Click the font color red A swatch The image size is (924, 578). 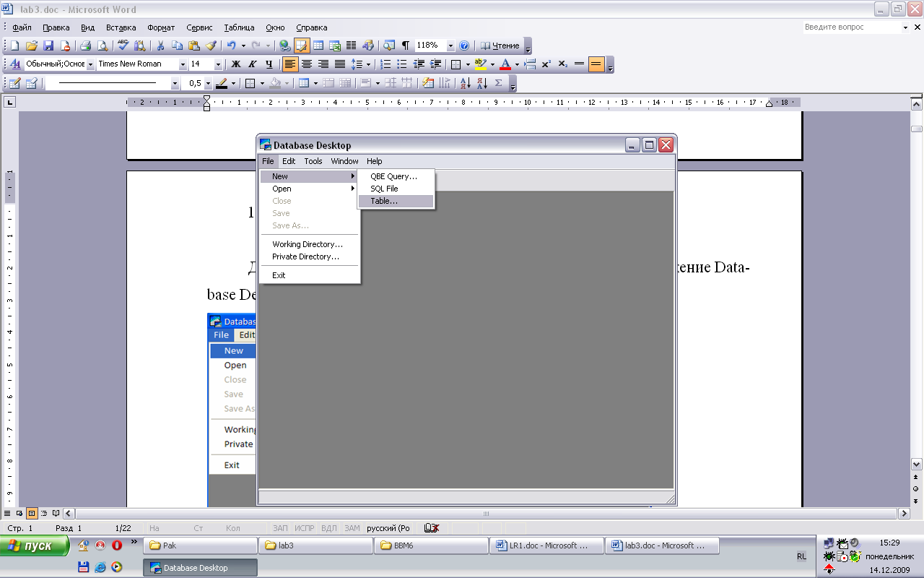click(505, 64)
